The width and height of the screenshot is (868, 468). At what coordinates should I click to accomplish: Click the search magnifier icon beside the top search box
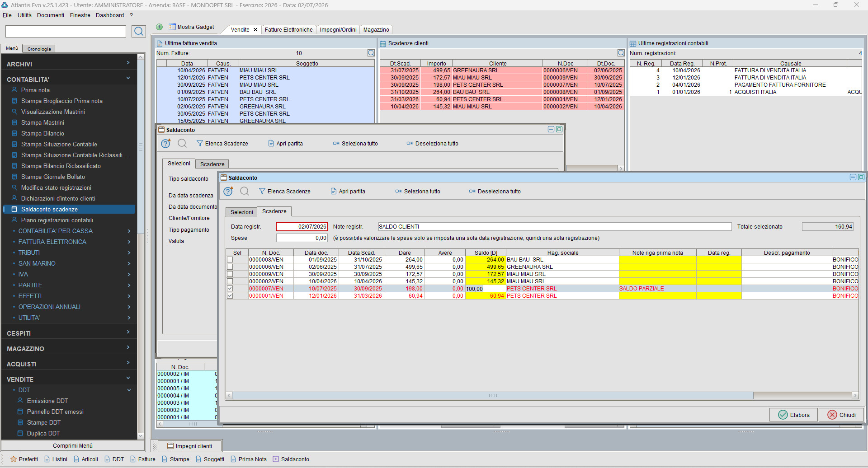(x=139, y=31)
